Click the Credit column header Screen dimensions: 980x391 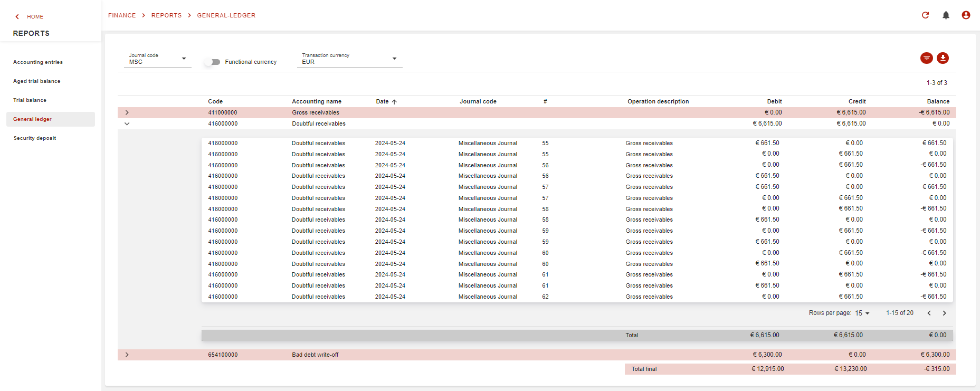click(857, 101)
